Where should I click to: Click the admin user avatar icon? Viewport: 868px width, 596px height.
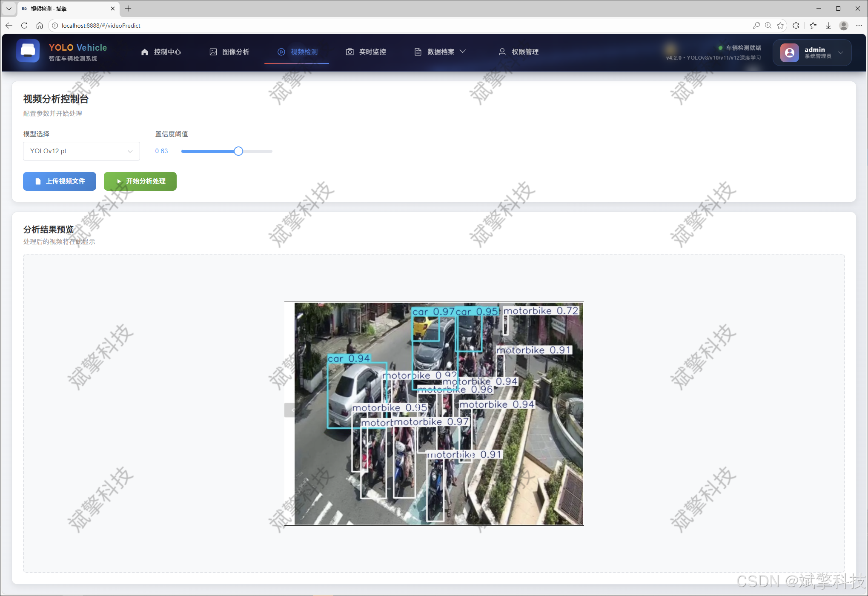[x=789, y=52]
